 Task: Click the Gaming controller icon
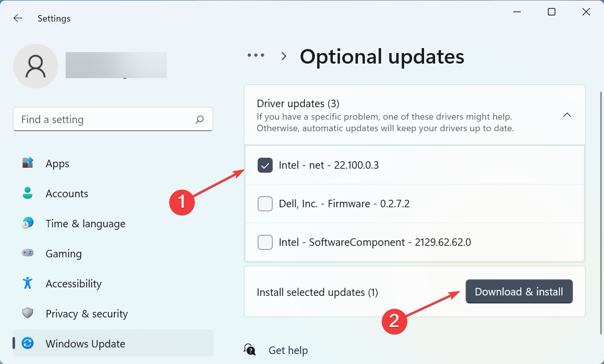tap(28, 254)
